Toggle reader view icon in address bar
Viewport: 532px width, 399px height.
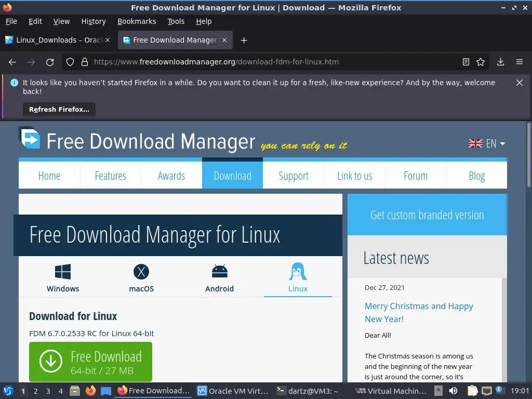(466, 62)
